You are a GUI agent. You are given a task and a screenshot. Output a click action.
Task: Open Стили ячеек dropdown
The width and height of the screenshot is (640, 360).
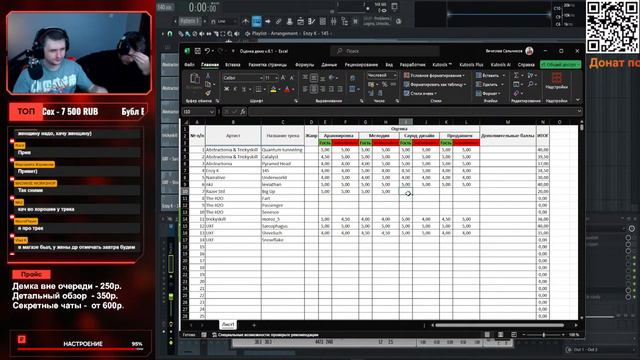tap(420, 93)
